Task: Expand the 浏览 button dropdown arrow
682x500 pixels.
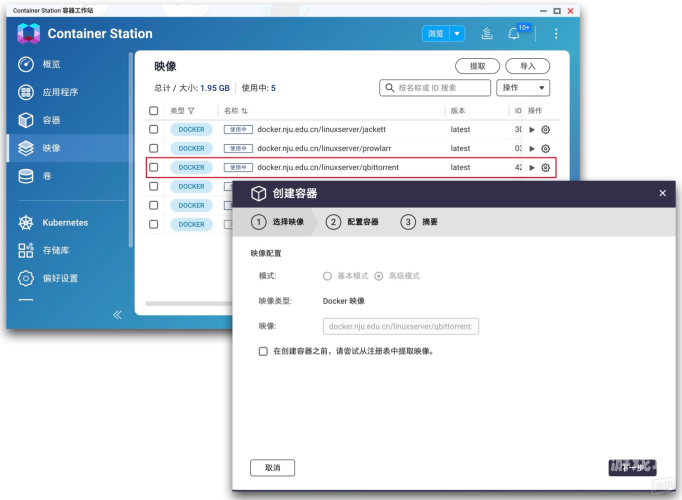Action: tap(457, 33)
